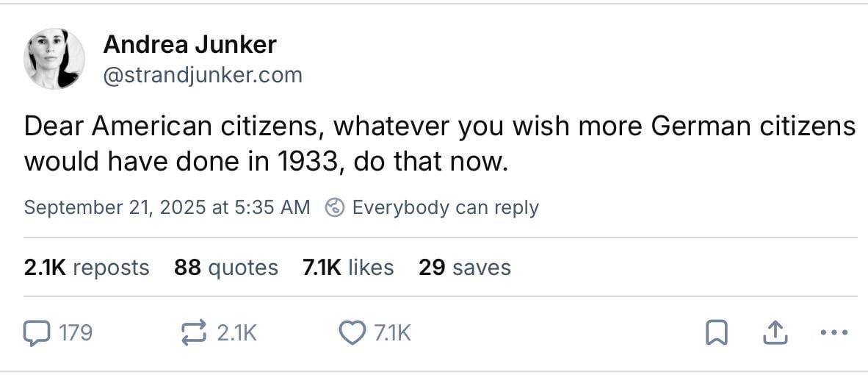This screenshot has height=375, width=868.
Task: Click the Andrea Junker display name
Action: pos(190,44)
